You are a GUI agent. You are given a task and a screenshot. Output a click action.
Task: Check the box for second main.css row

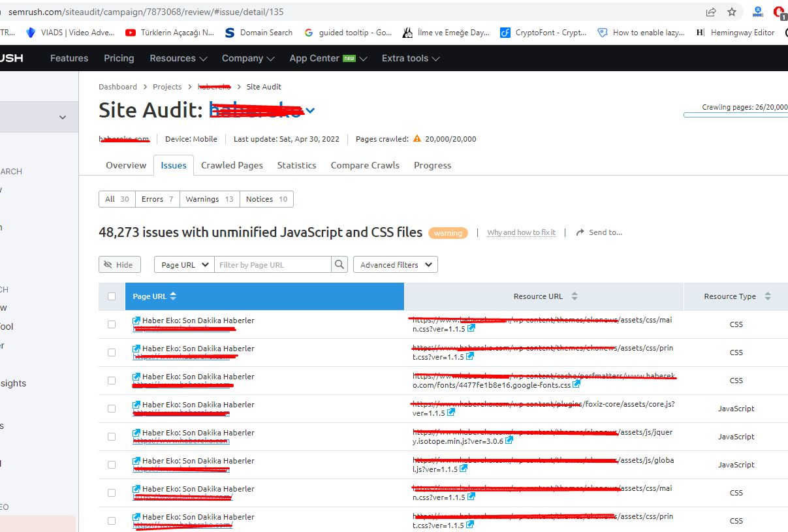click(x=112, y=493)
